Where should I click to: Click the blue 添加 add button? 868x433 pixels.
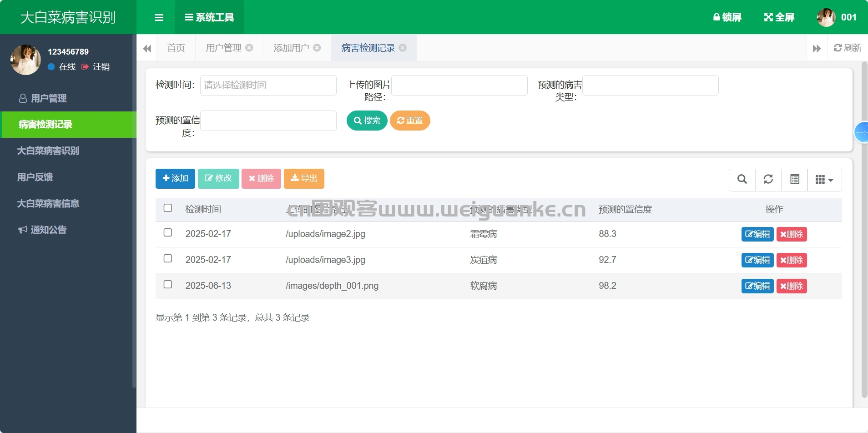(x=175, y=178)
